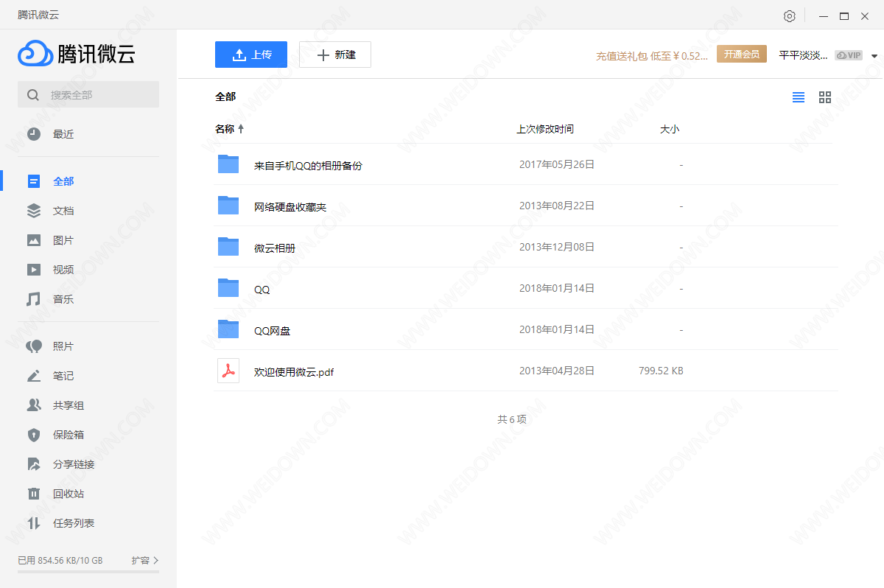Image resolution: width=884 pixels, height=588 pixels.
Task: Click date 2017年05月26日
Action: [557, 164]
